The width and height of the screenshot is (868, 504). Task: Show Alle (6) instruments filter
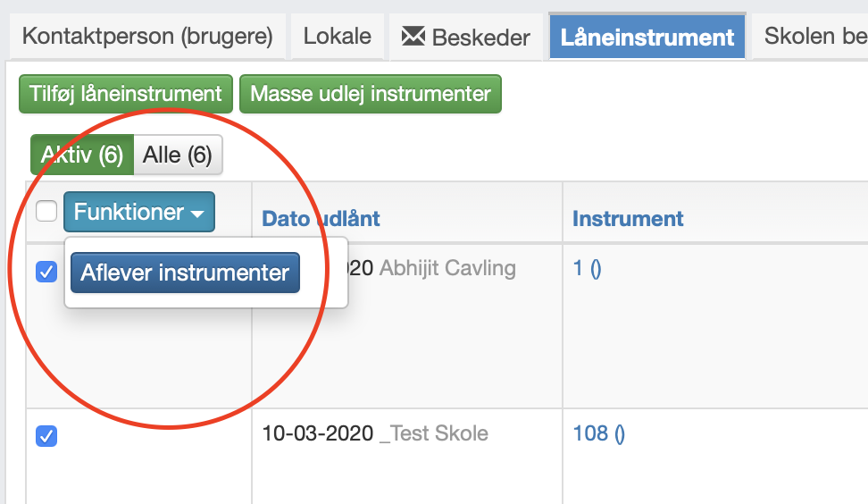click(x=178, y=155)
